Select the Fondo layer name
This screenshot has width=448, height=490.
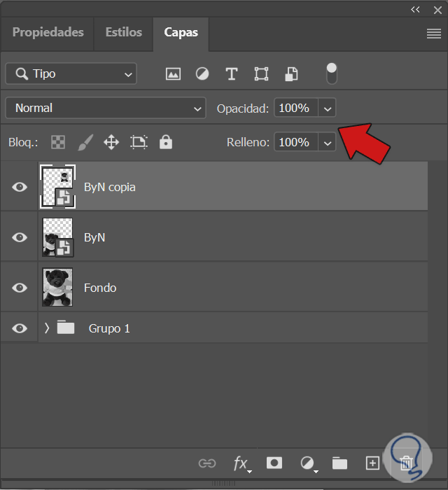coord(100,288)
